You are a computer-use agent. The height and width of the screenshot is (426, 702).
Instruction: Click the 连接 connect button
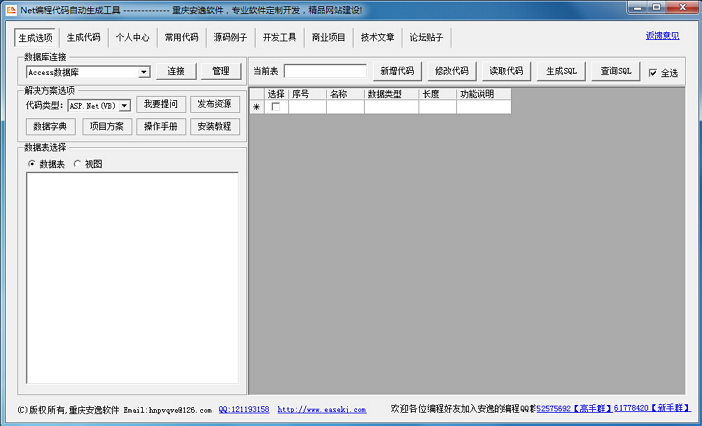176,71
